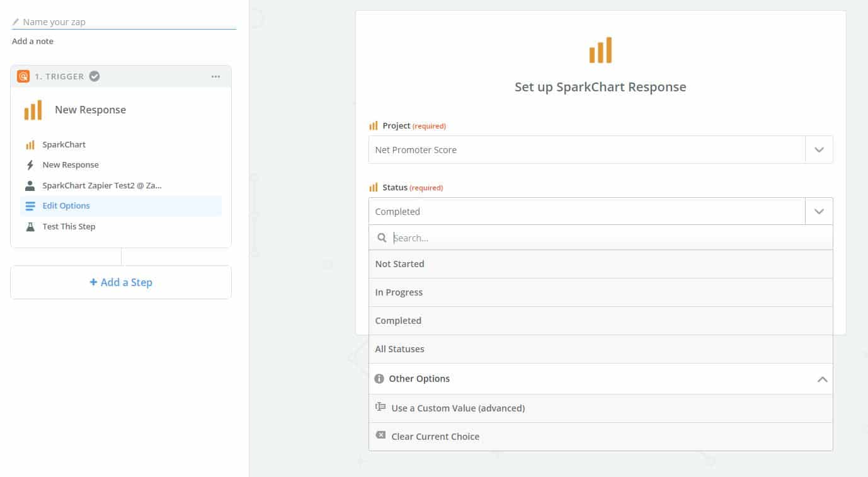Viewport: 868px width, 477px height.
Task: Open the Status dropdown chevron
Action: pos(819,211)
